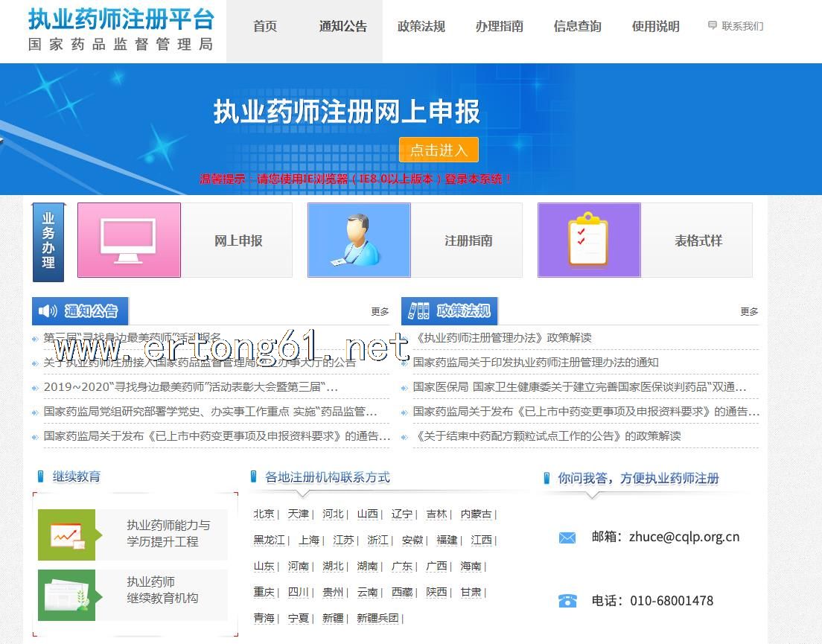Click the binder icon beside 政策法规
Viewport: 822px width, 644px height.
(x=418, y=311)
